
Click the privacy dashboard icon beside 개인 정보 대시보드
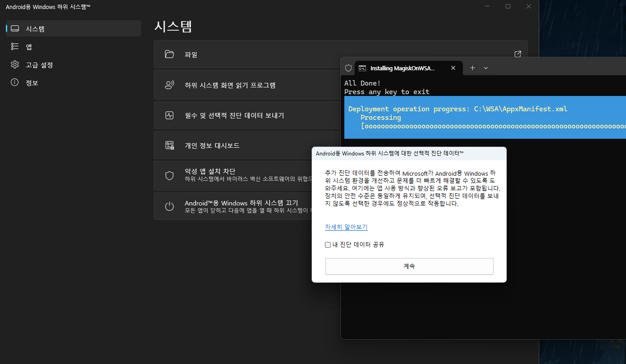pos(169,146)
